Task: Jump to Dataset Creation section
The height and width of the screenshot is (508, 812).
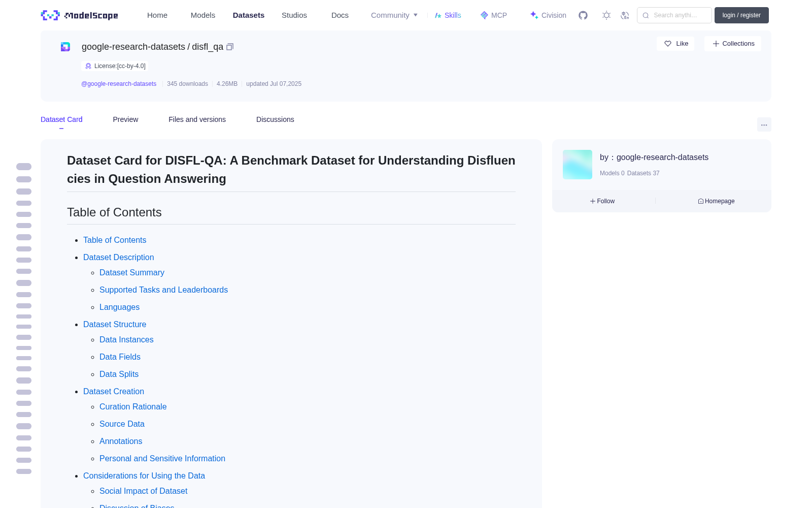Action: point(114,391)
